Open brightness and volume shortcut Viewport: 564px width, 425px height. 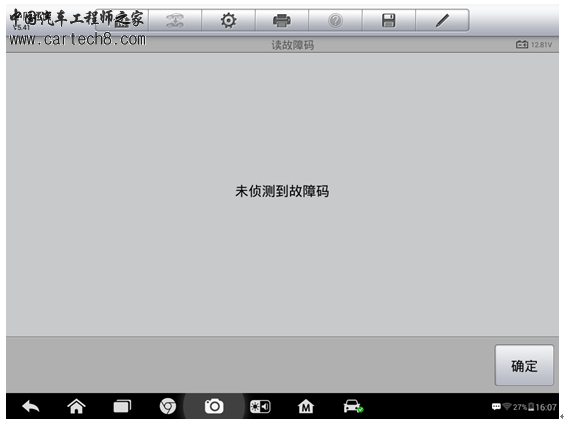pyautogui.click(x=260, y=407)
